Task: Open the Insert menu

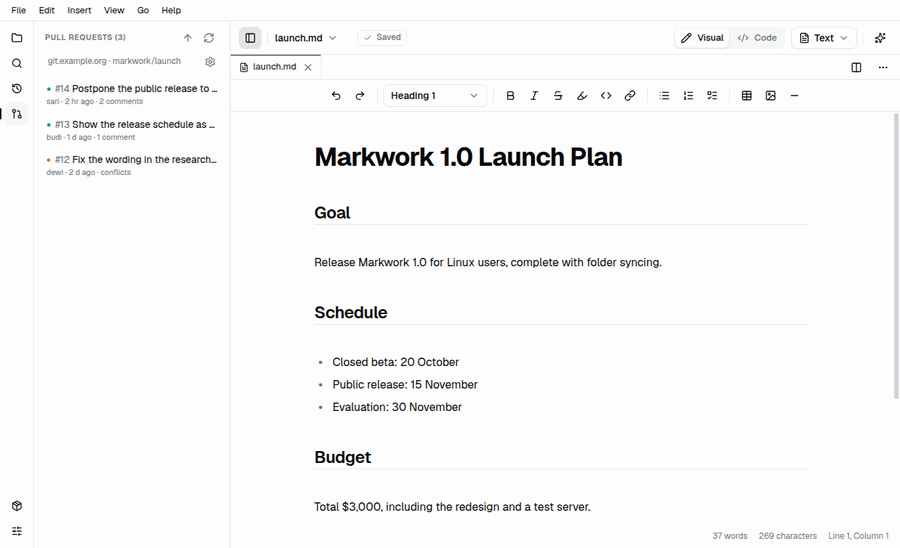Action: click(79, 10)
